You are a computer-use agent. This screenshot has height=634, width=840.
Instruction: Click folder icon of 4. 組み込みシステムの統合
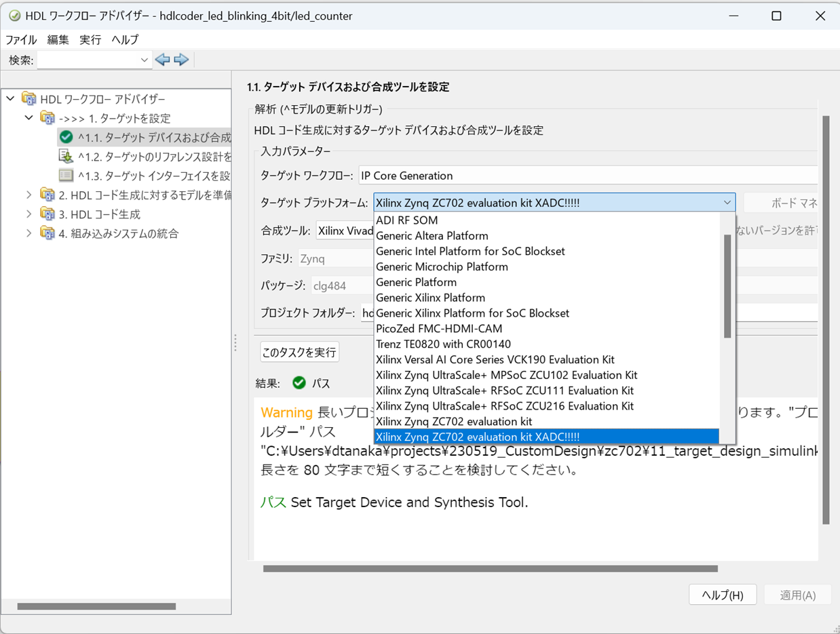coord(47,233)
